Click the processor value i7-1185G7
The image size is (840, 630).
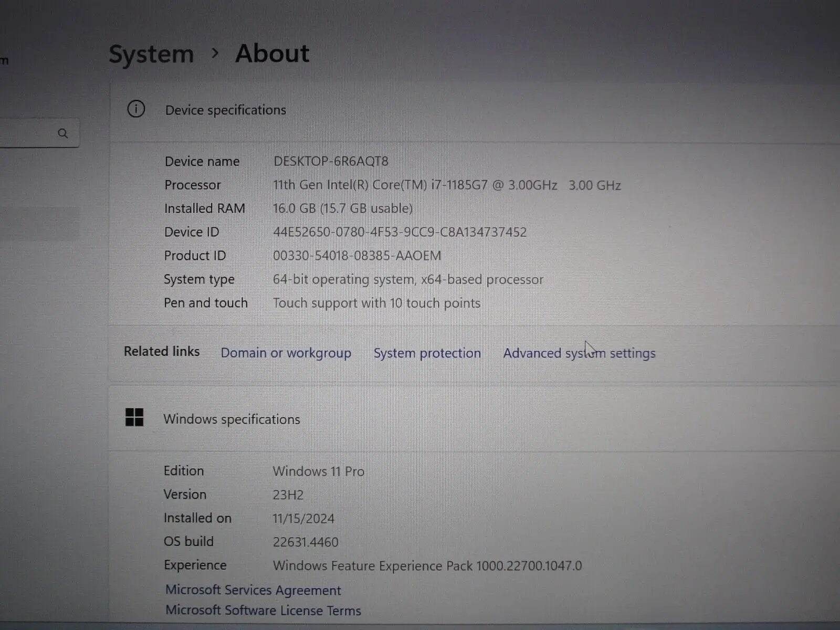[446, 185]
